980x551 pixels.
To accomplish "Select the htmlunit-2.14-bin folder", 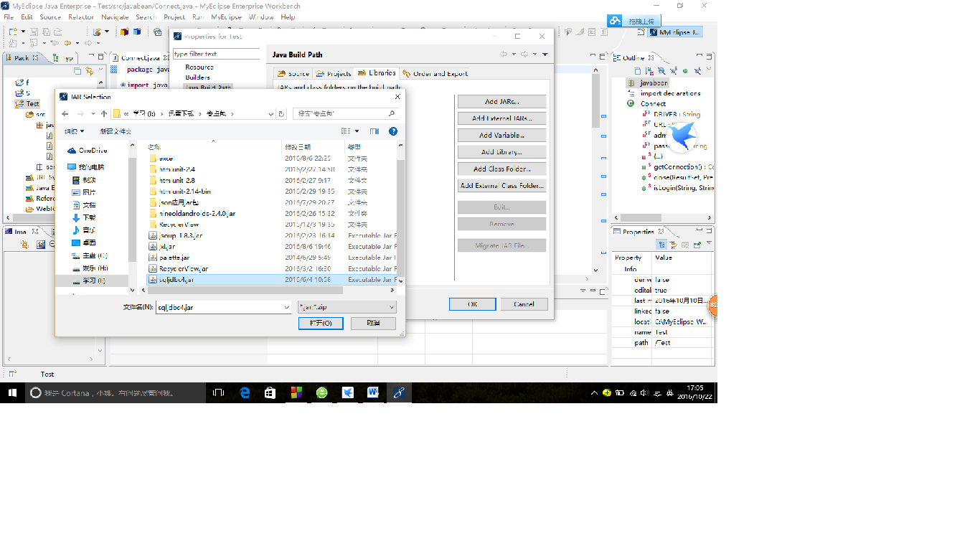I will click(271, 192).
